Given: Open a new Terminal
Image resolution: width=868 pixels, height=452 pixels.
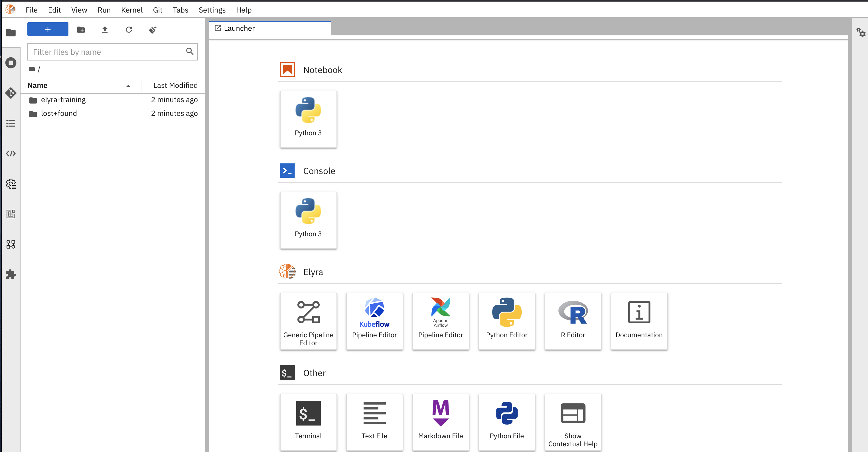Looking at the screenshot, I should point(308,422).
